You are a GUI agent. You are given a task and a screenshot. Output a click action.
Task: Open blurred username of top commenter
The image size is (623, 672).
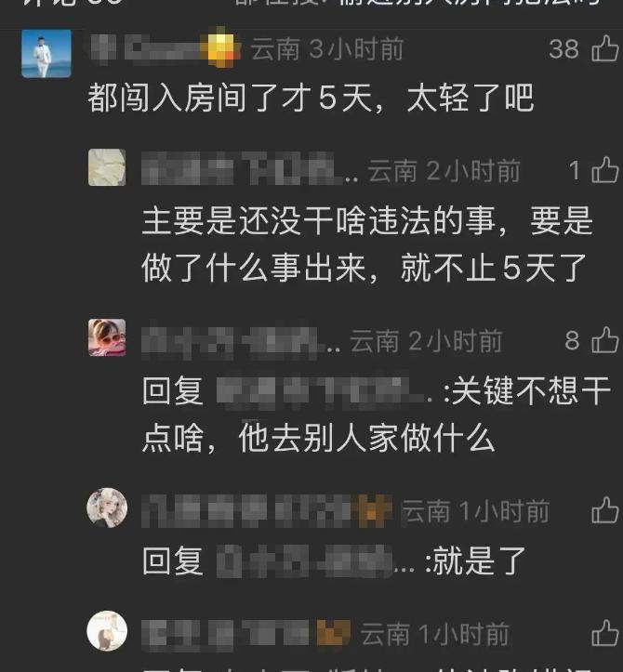click(147, 48)
